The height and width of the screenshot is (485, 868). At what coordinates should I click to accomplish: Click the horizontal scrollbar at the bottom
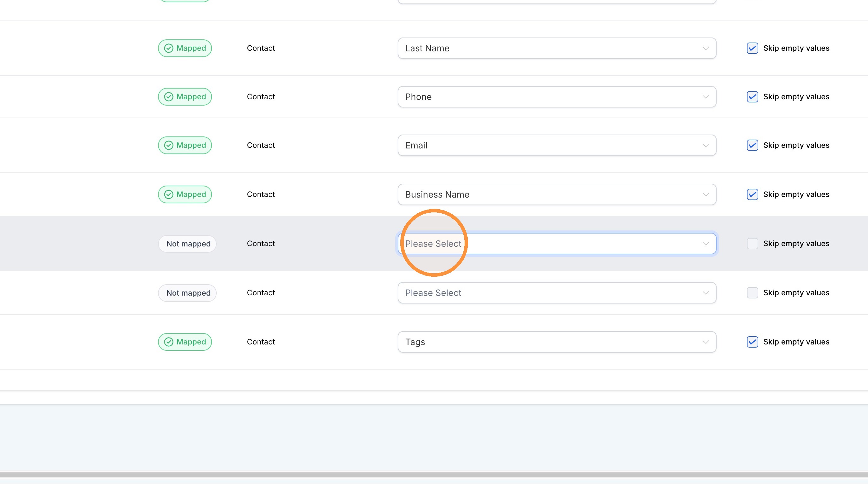(434, 475)
